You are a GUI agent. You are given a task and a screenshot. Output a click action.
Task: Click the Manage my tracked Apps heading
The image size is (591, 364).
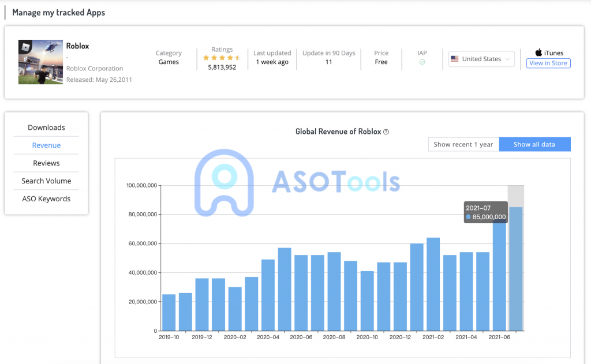[x=58, y=13]
